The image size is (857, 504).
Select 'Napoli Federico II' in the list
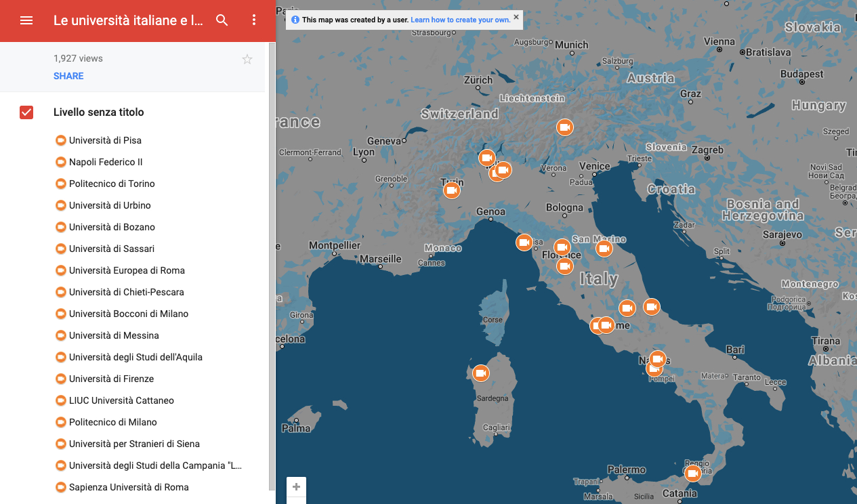click(106, 162)
